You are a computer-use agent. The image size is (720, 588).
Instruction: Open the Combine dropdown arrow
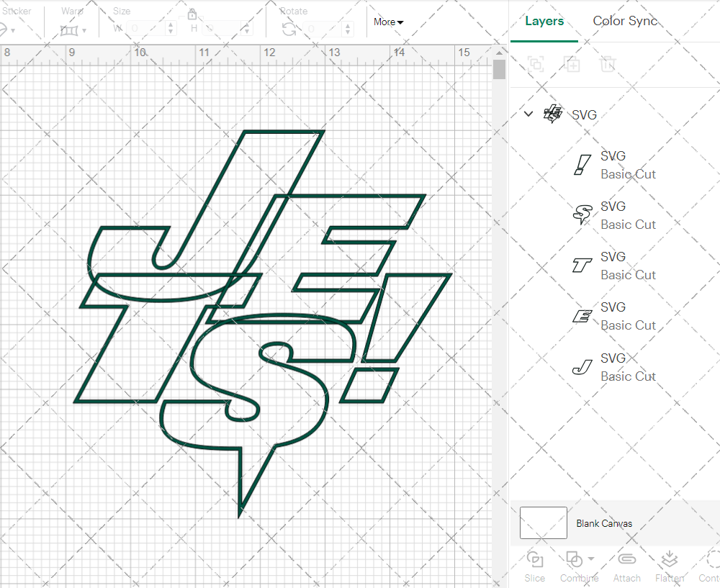pos(591,558)
